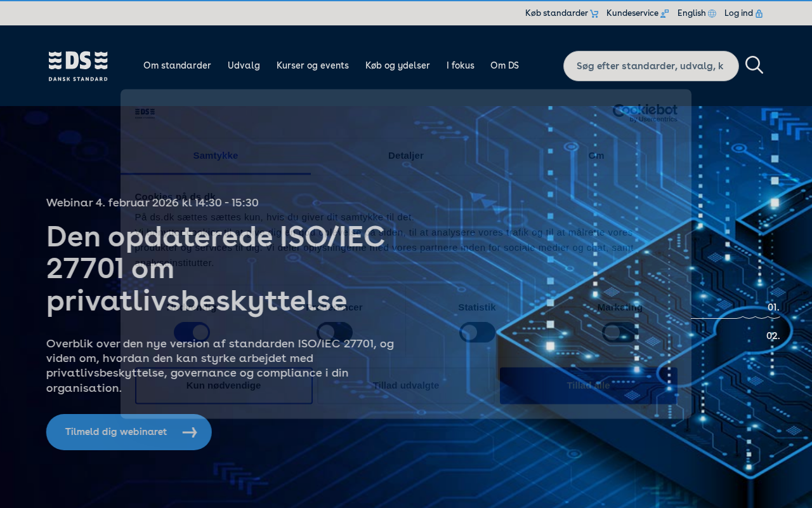This screenshot has width=812, height=508.
Task: Open the Kurser og events menu
Action: point(313,65)
